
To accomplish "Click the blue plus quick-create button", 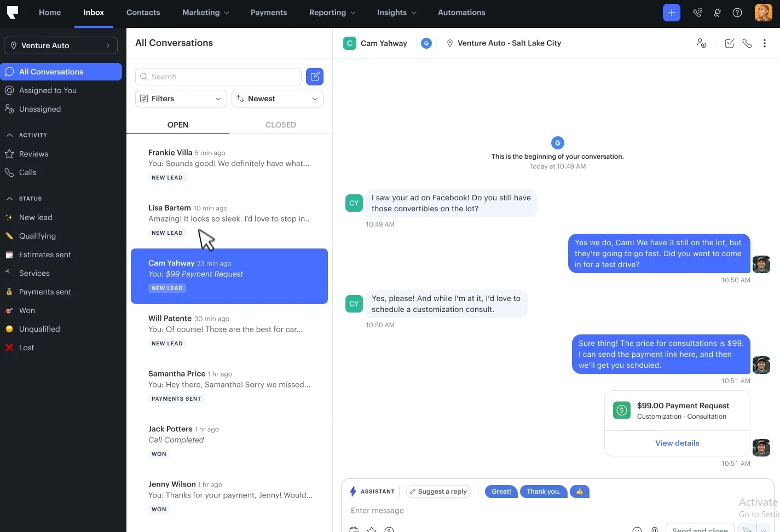I will point(672,12).
